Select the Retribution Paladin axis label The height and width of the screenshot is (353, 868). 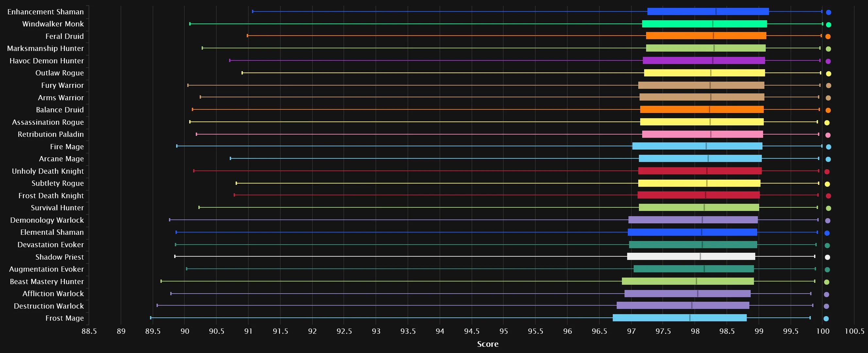click(x=51, y=135)
